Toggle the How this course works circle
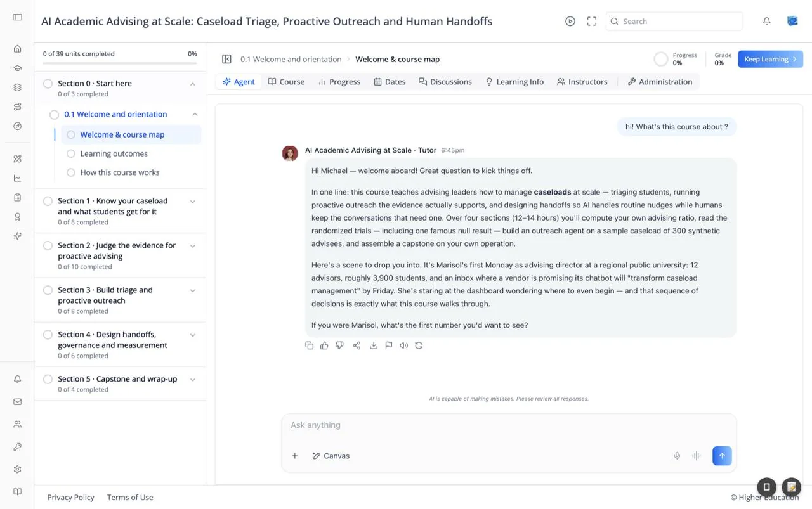The height and width of the screenshot is (509, 812). 71,172
